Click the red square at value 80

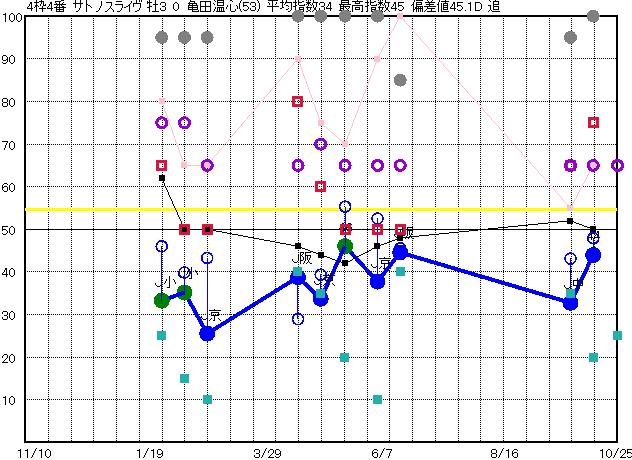(x=297, y=101)
